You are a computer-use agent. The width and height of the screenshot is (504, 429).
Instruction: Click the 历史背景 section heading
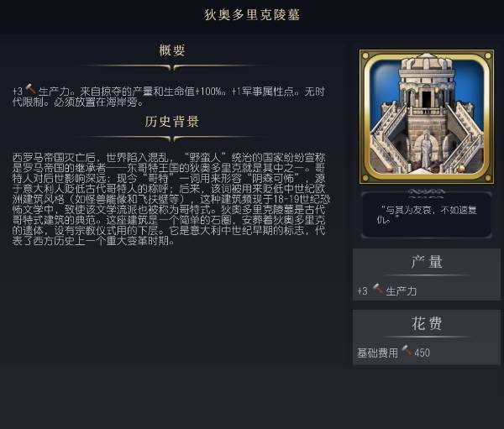coord(172,122)
